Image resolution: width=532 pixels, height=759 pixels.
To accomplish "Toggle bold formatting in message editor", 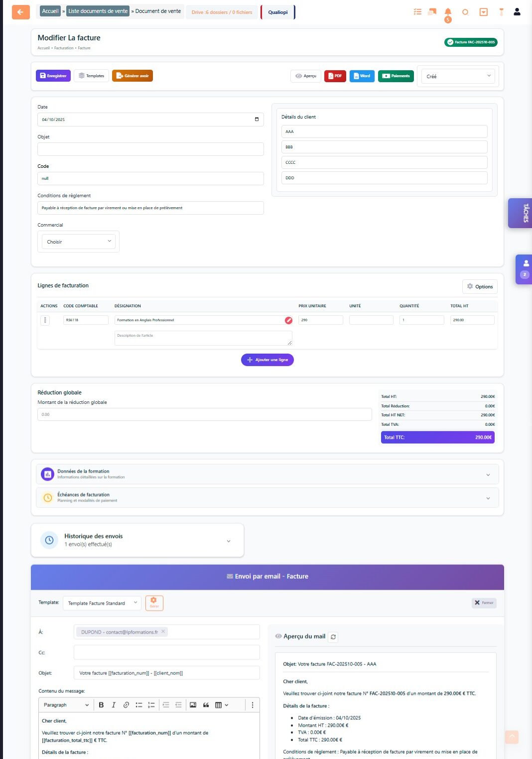I will pyautogui.click(x=101, y=705).
